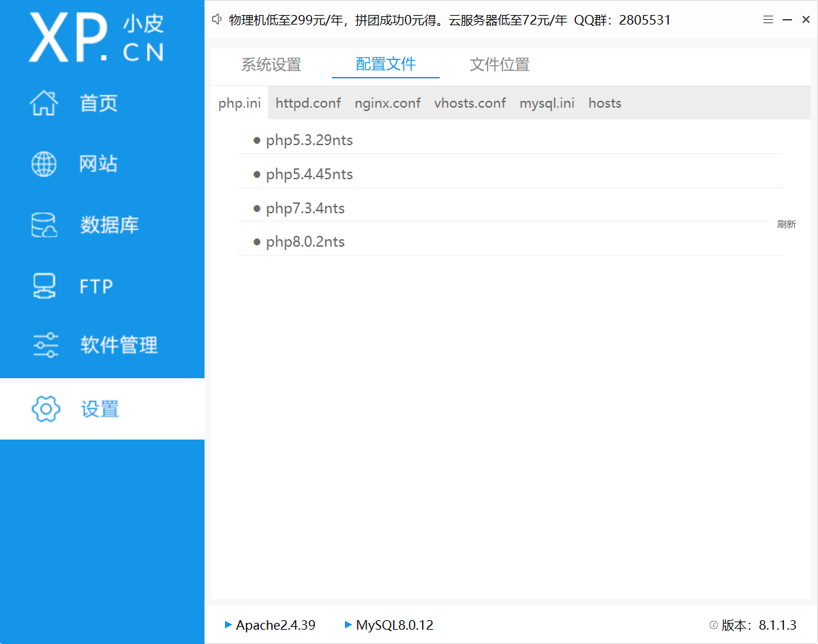Open software management sliders icon
This screenshot has width=818, height=644.
45,346
